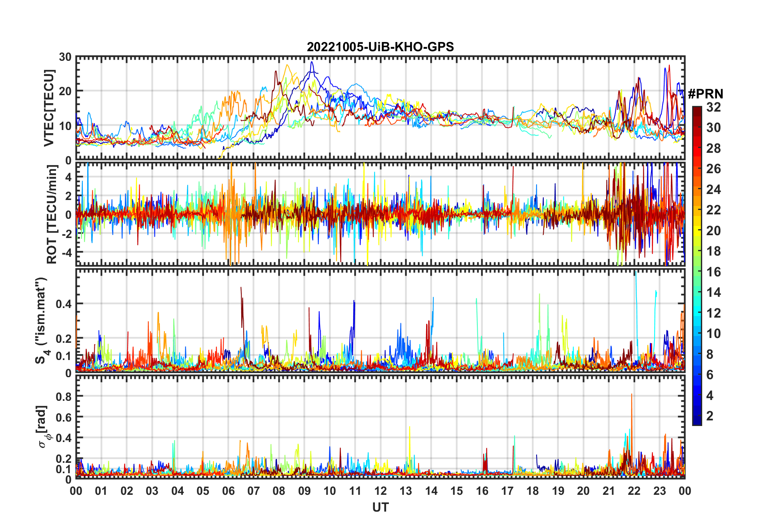
Task: Click the x-axis hour tick label "17"
Action: (507, 491)
